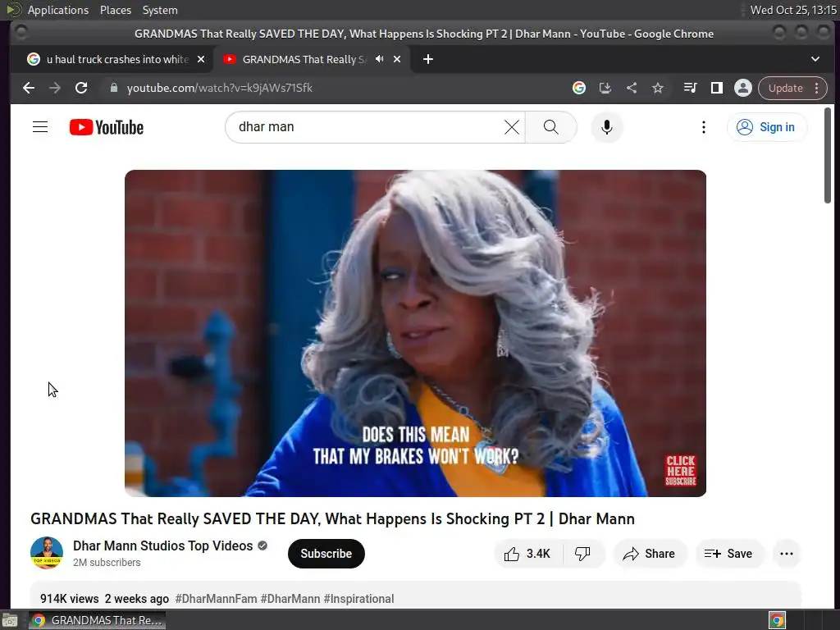Click the video title text

[332, 518]
